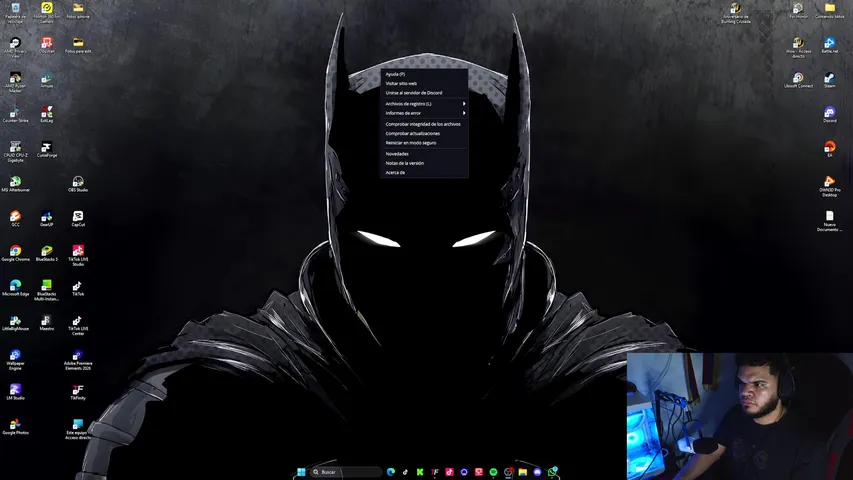
Task: Select the For Honor shortcut
Action: pos(798,11)
